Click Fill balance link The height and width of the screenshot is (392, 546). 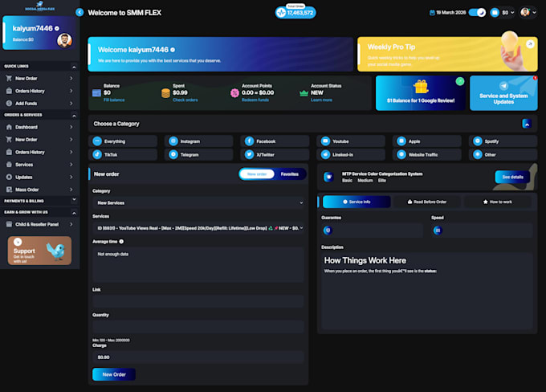[x=114, y=100]
